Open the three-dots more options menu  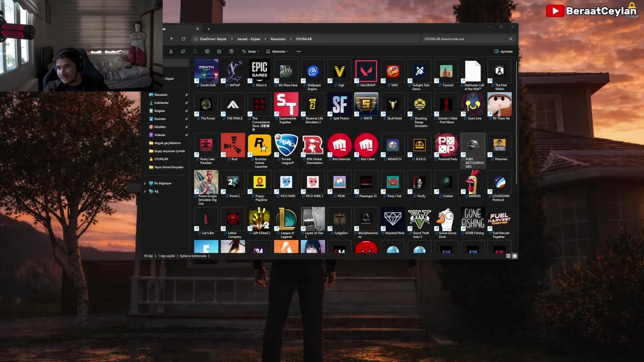[299, 51]
